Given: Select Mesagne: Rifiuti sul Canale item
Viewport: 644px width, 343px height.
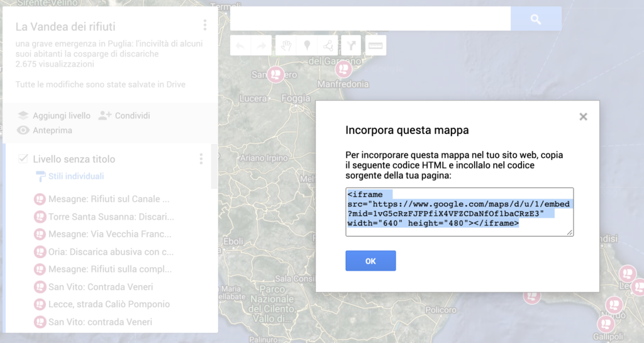Looking at the screenshot, I should (x=109, y=200).
